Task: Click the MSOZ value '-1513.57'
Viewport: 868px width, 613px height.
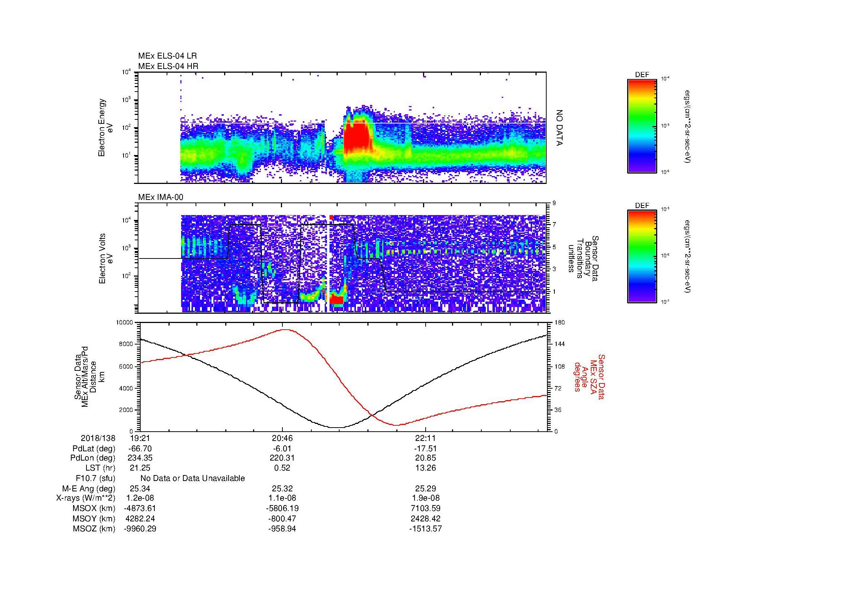Action: [425, 529]
